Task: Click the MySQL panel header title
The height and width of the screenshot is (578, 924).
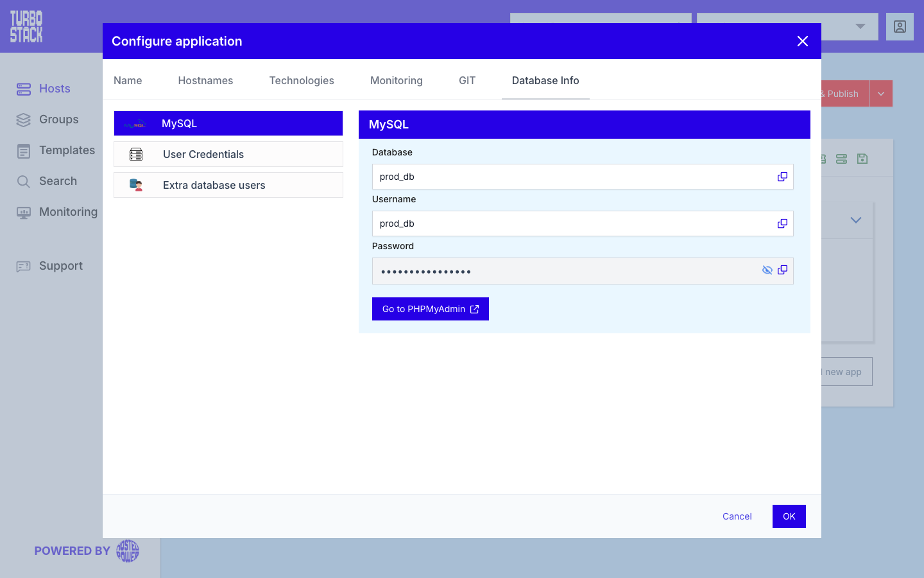Action: 389,125
